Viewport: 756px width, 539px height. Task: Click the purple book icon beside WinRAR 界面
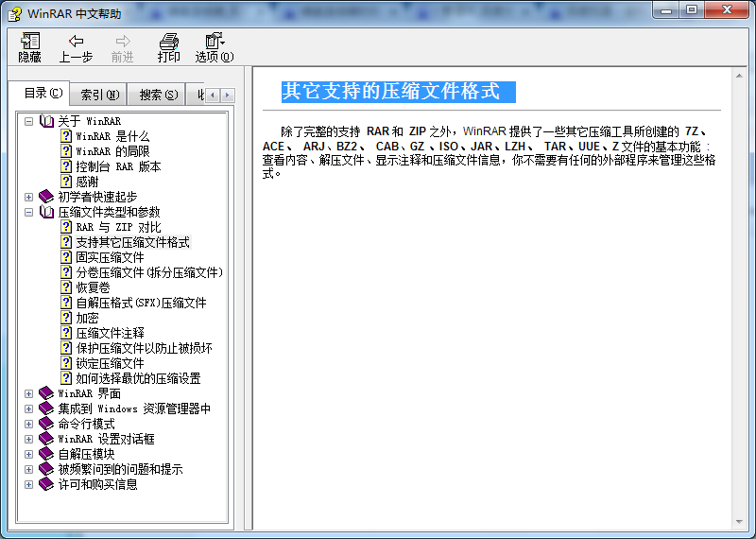click(46, 393)
